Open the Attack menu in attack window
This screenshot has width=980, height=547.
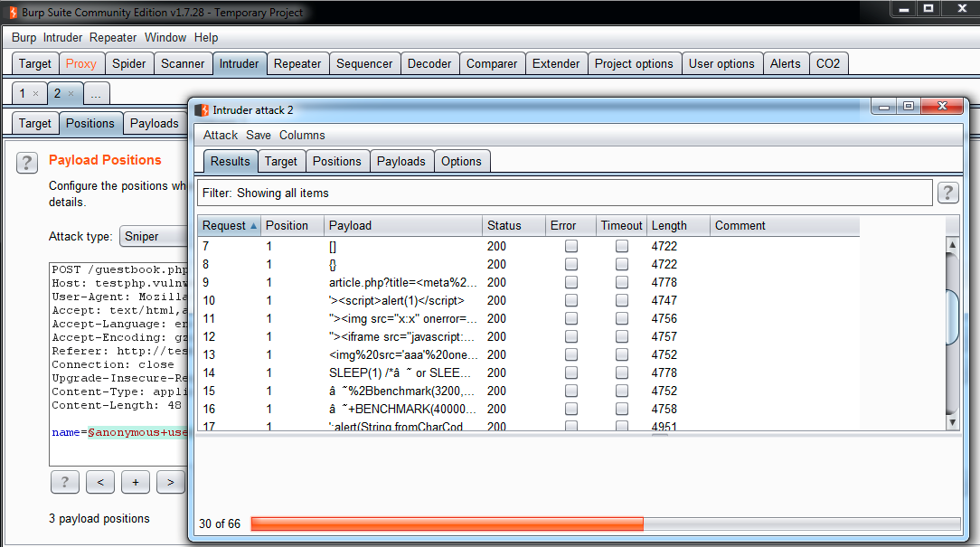220,135
